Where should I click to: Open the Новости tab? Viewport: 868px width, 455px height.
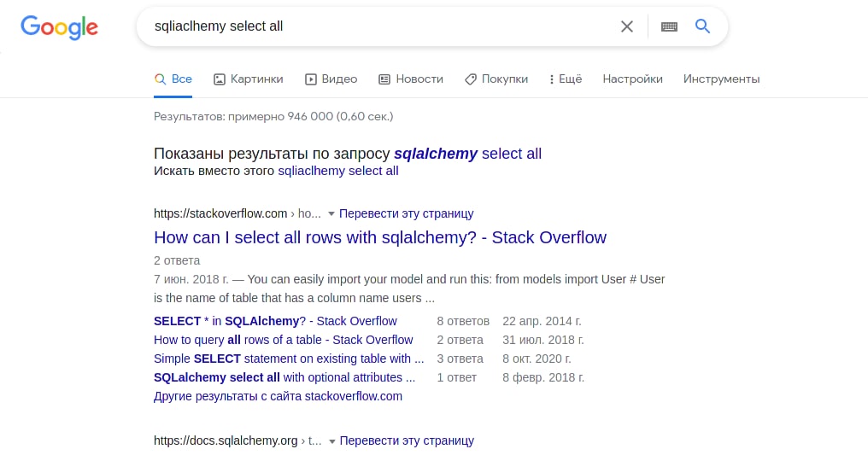411,79
